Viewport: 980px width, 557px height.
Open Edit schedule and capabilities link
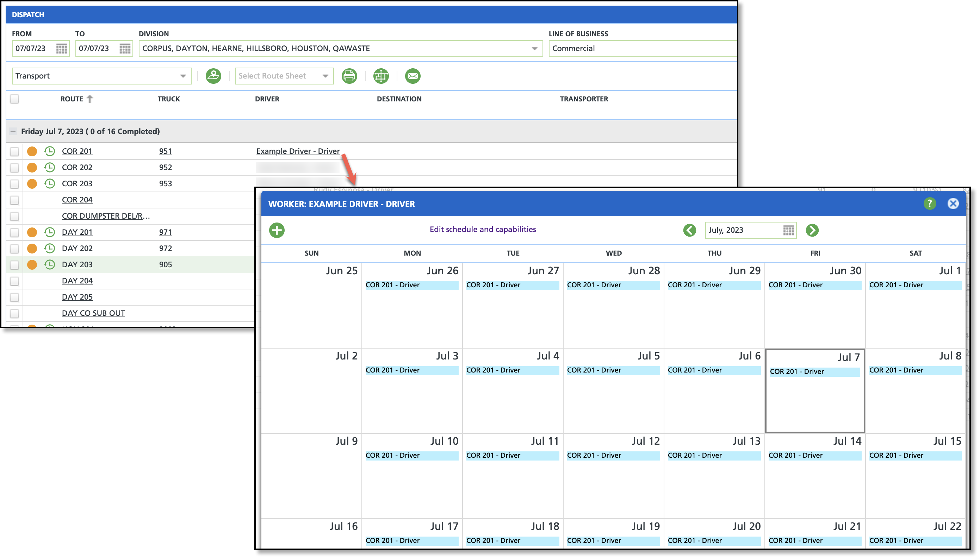coord(483,230)
